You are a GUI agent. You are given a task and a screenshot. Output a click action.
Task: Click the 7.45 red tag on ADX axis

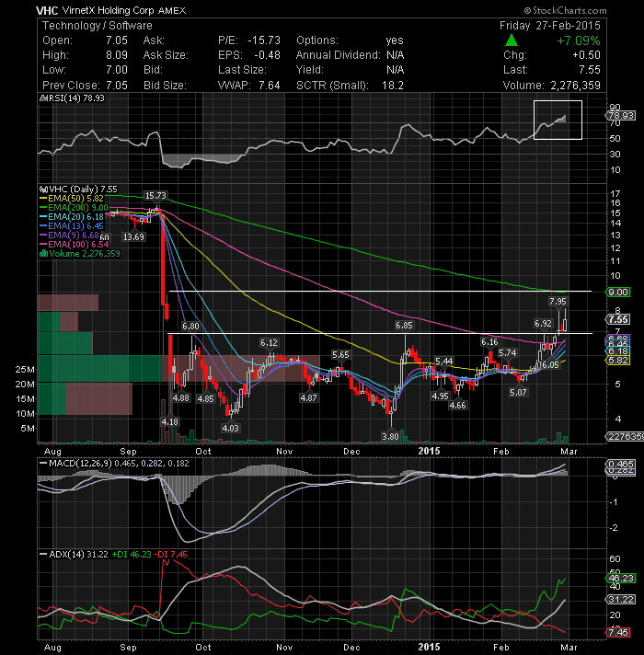click(x=617, y=632)
